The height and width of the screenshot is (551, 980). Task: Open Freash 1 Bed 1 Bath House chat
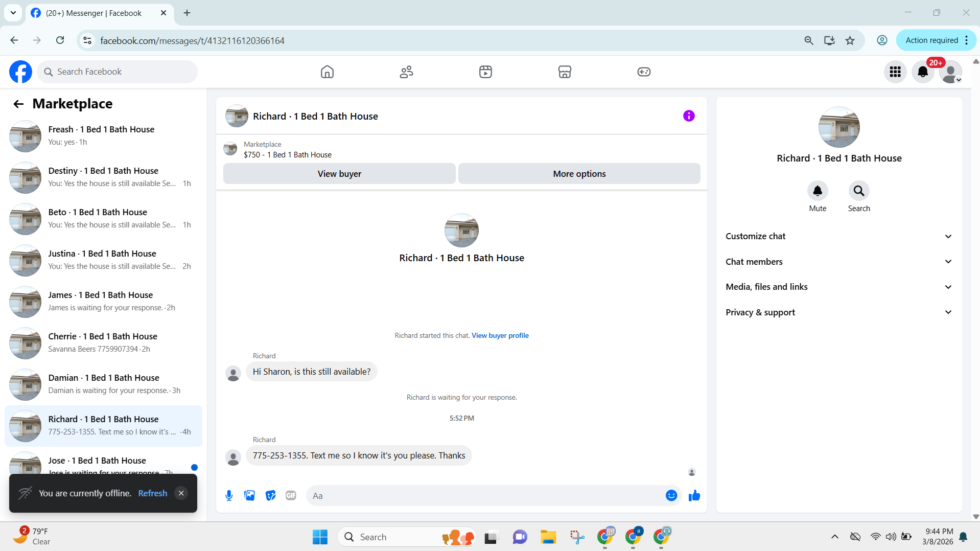click(103, 136)
